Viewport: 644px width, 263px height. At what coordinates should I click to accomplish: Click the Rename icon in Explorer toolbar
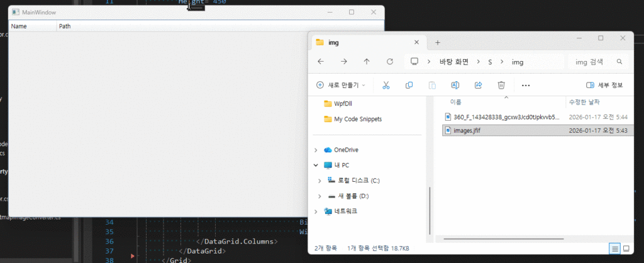point(455,85)
